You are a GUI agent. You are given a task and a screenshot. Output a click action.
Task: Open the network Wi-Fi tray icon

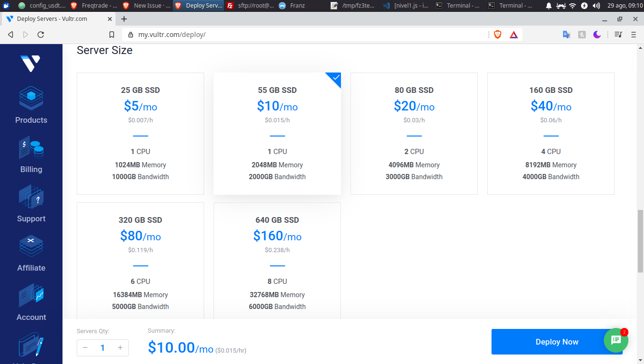(572, 6)
